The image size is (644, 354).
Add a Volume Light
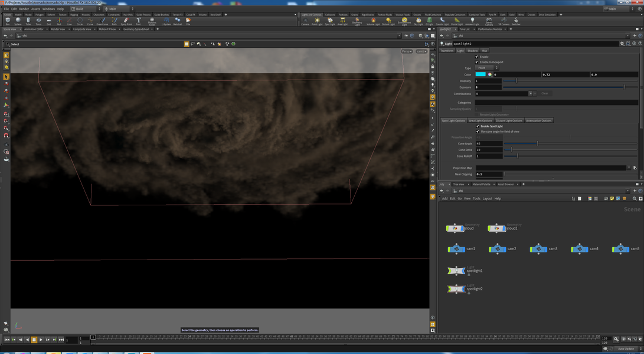373,21
